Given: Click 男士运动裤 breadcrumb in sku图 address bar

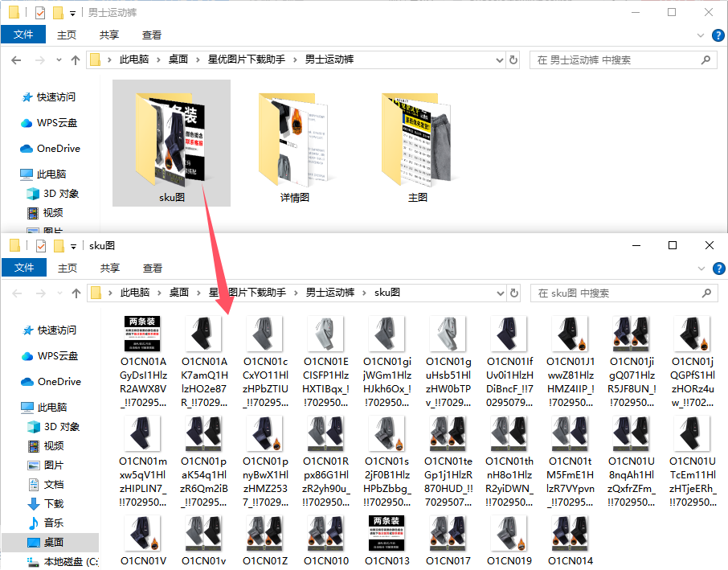Looking at the screenshot, I should pos(330,293).
